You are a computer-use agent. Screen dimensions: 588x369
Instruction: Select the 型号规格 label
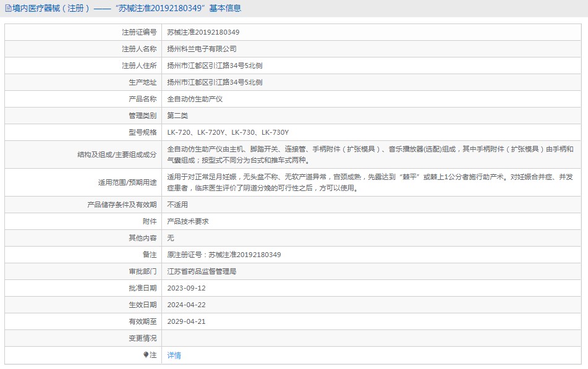click(142, 132)
